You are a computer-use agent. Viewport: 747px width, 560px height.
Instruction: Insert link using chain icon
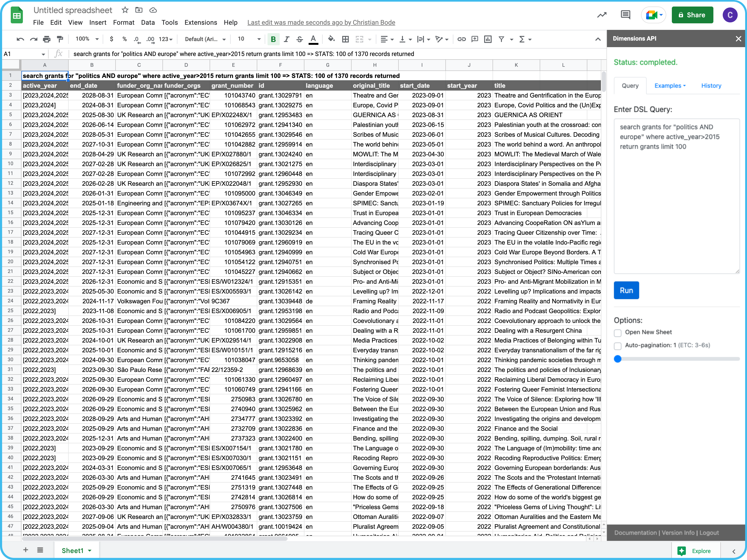click(461, 39)
